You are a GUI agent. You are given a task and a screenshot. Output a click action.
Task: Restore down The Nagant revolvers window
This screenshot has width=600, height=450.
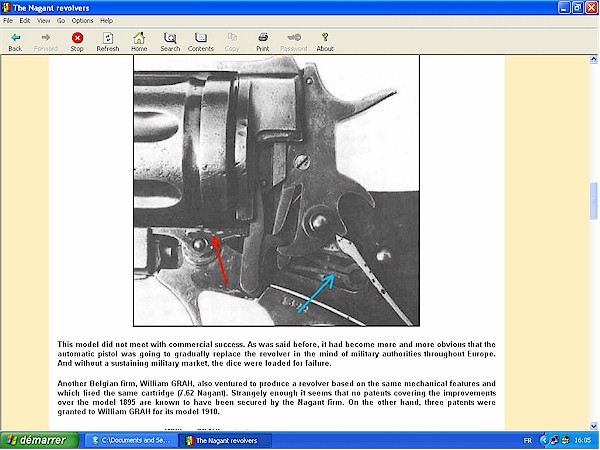578,8
